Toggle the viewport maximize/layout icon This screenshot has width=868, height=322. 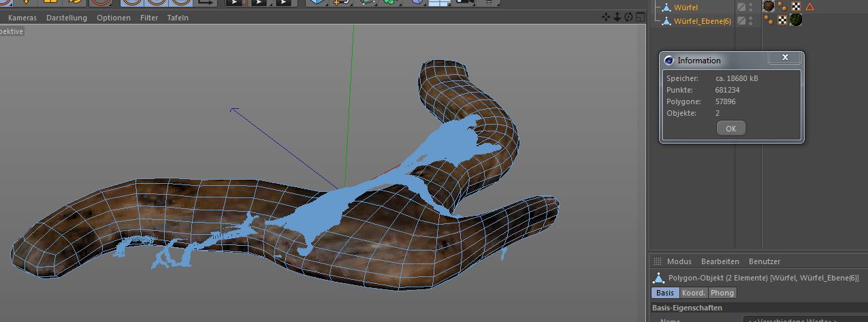[x=641, y=17]
